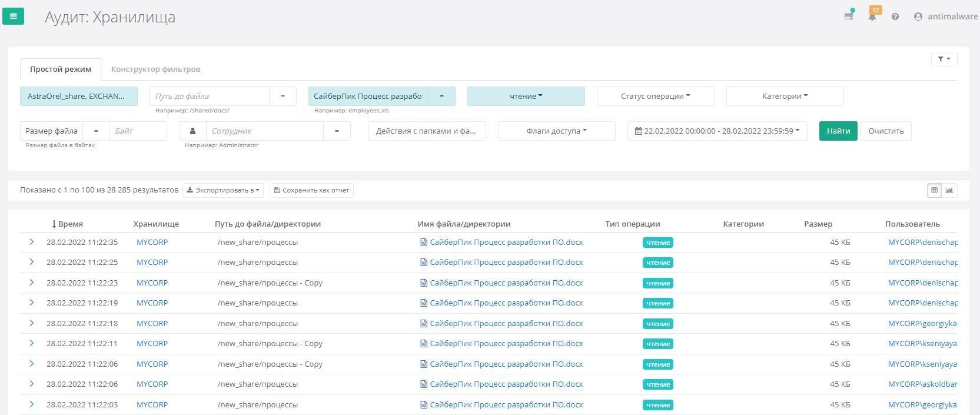Open the docx file link in 11:22:11 row
The height and width of the screenshot is (415, 980).
[x=506, y=343]
